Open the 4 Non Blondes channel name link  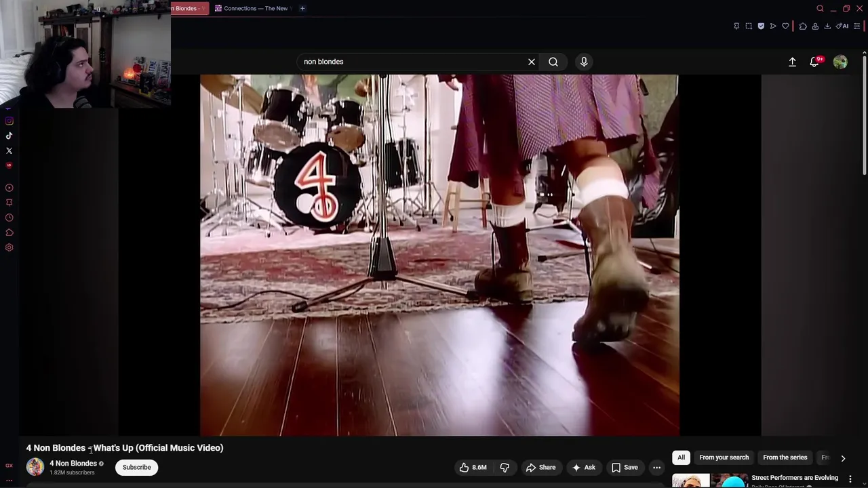[x=73, y=464]
